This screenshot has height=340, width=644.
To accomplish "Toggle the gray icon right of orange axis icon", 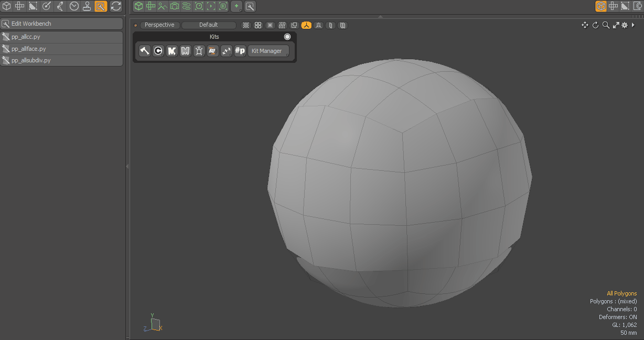I will tap(318, 25).
